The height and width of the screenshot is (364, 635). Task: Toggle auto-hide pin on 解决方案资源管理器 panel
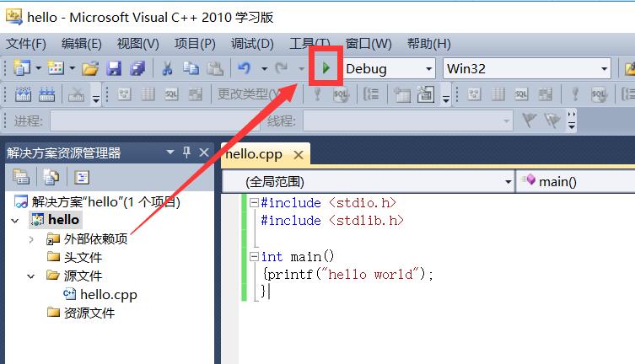pos(186,153)
